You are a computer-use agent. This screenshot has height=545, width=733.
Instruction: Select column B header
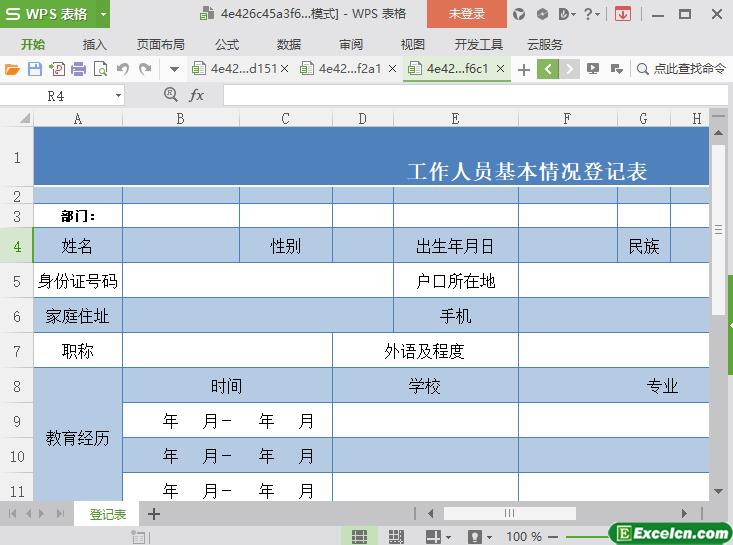point(180,119)
